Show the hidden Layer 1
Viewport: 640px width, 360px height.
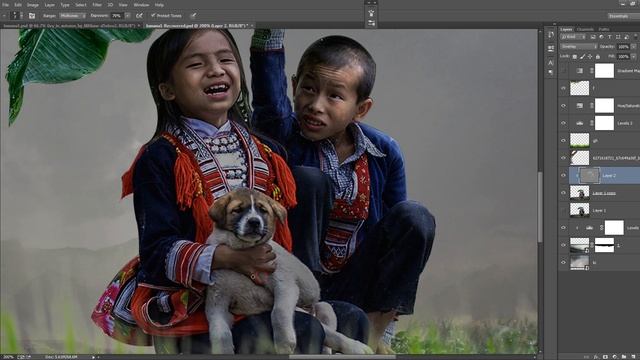(x=563, y=210)
